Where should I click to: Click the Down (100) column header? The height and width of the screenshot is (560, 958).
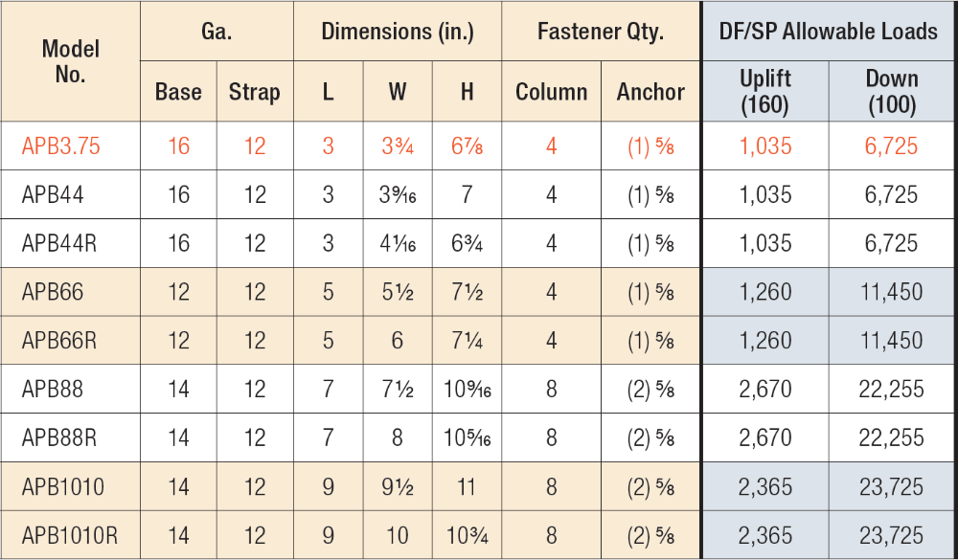point(892,92)
